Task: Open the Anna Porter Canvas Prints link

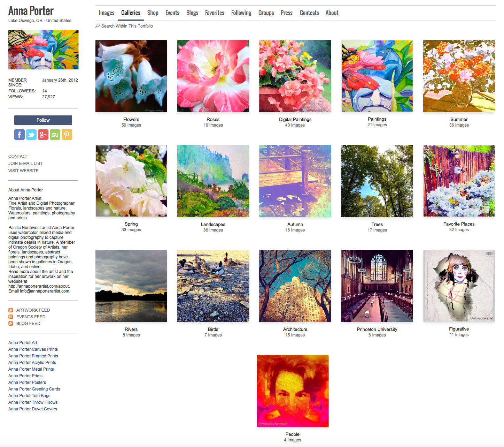Action: coord(33,349)
